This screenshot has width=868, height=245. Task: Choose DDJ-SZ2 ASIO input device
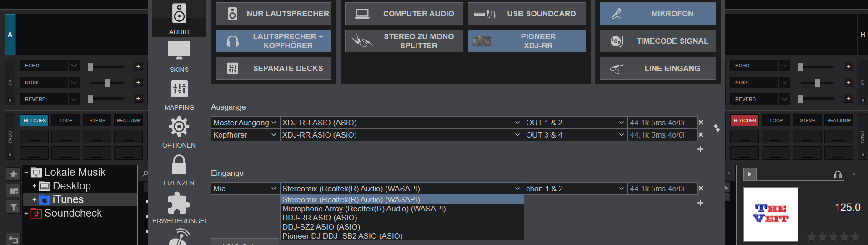coord(321,227)
